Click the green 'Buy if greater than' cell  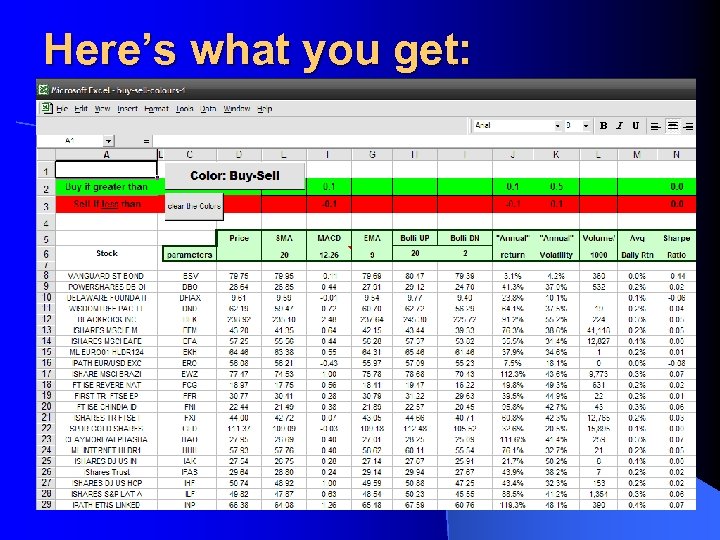click(x=106, y=187)
